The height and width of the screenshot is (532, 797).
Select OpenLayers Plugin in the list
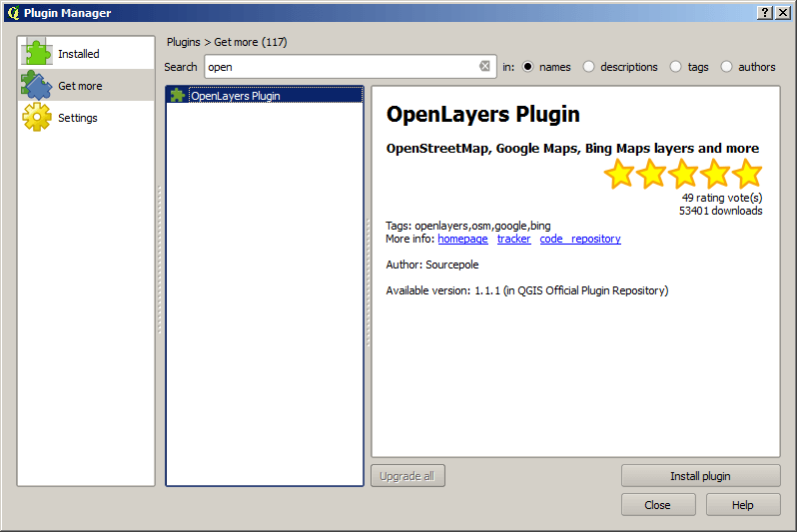pos(265,95)
